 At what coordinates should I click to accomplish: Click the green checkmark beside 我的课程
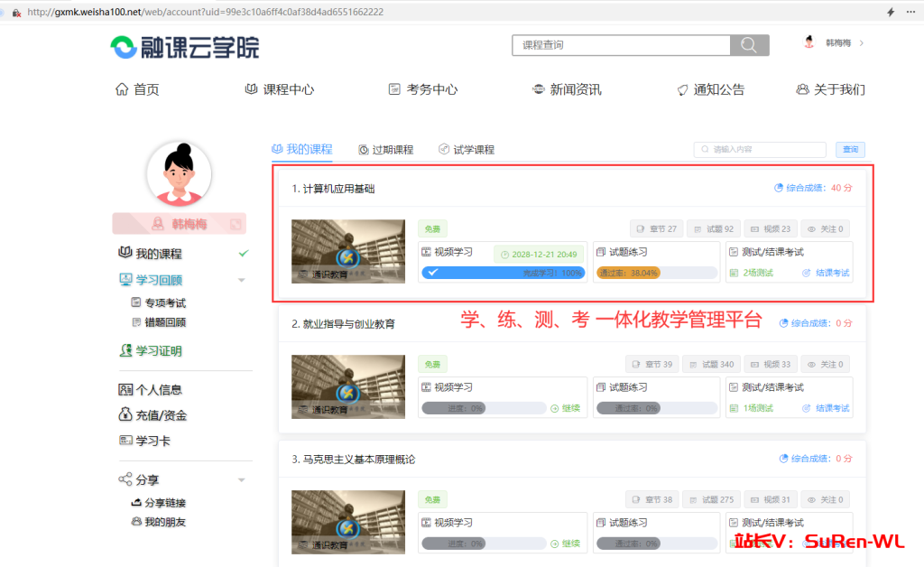(244, 254)
